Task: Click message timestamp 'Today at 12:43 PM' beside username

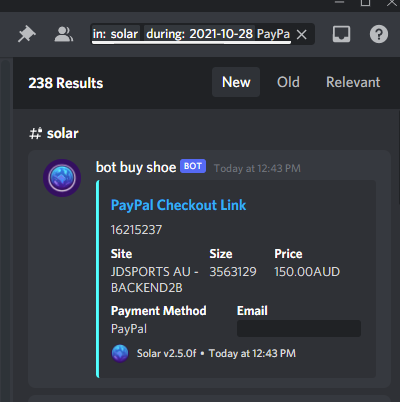Action: (257, 168)
